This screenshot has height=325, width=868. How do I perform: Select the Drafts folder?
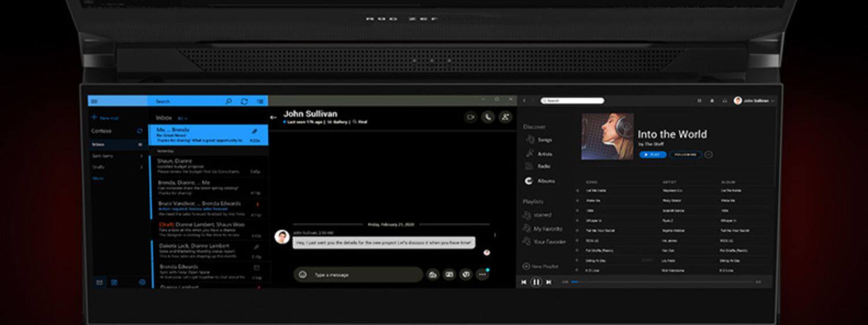coord(118,167)
